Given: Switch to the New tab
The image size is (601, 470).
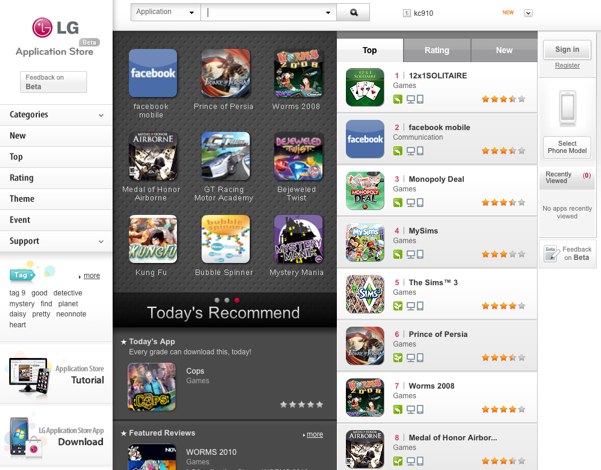Looking at the screenshot, I should click(x=504, y=50).
